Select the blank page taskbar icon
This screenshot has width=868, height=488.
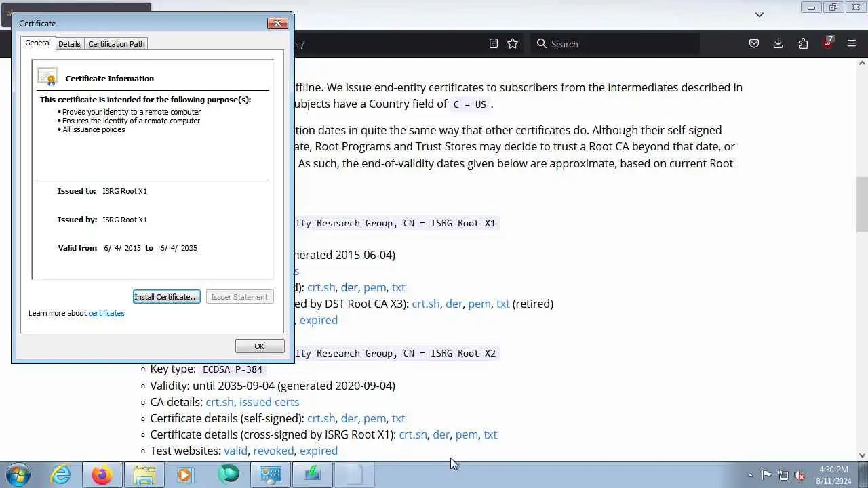click(x=353, y=474)
